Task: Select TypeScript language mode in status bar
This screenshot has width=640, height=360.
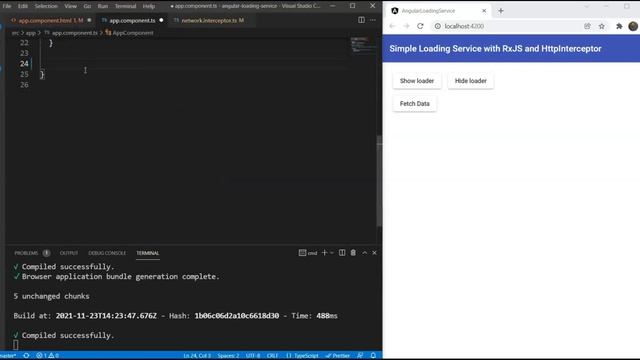Action: click(302, 356)
